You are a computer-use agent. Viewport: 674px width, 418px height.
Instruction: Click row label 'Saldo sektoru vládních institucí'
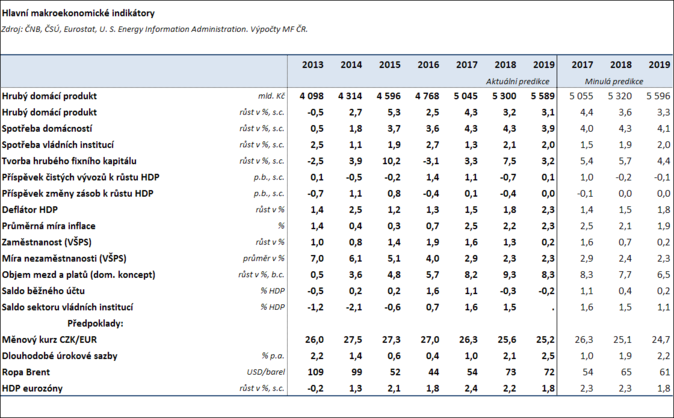coord(67,307)
